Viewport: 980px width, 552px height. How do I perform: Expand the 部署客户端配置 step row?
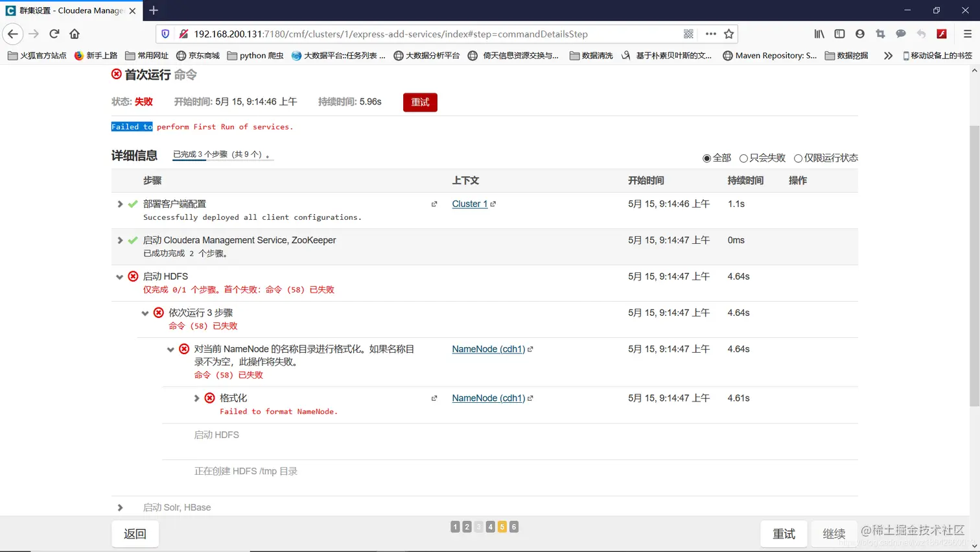pos(120,204)
